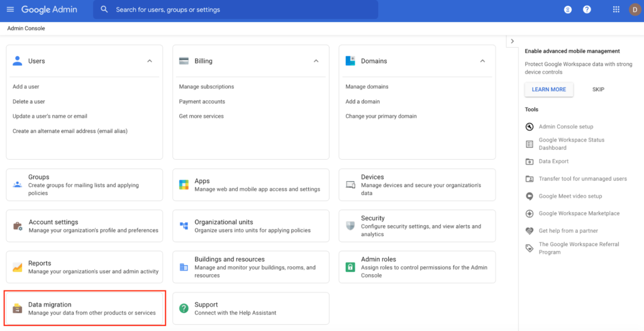This screenshot has height=331, width=644.
Task: Open the help question mark icon
Action: click(587, 9)
